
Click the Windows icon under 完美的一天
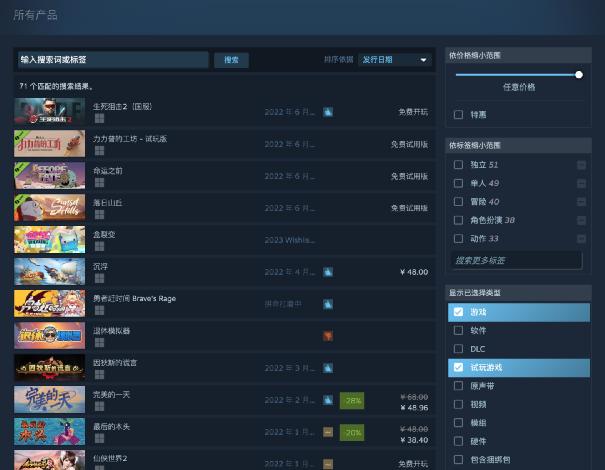(99, 406)
